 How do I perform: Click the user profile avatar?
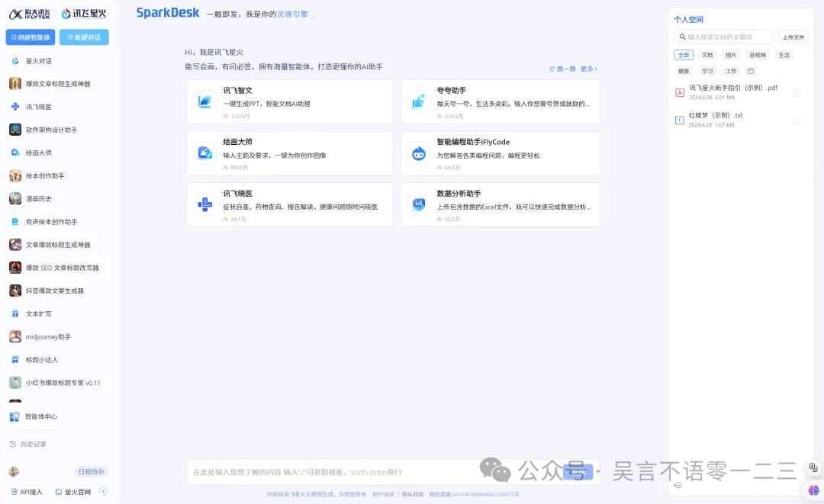pos(14,471)
